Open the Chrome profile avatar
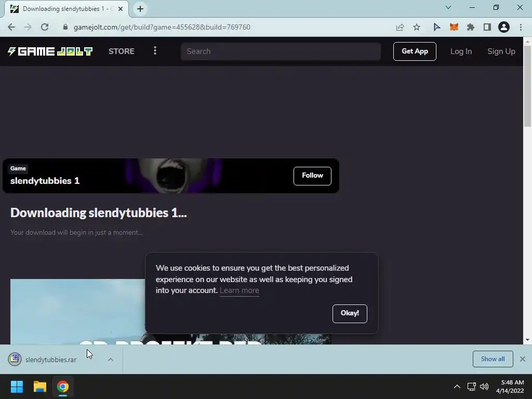Viewport: 532px width, 399px height. pyautogui.click(x=504, y=27)
